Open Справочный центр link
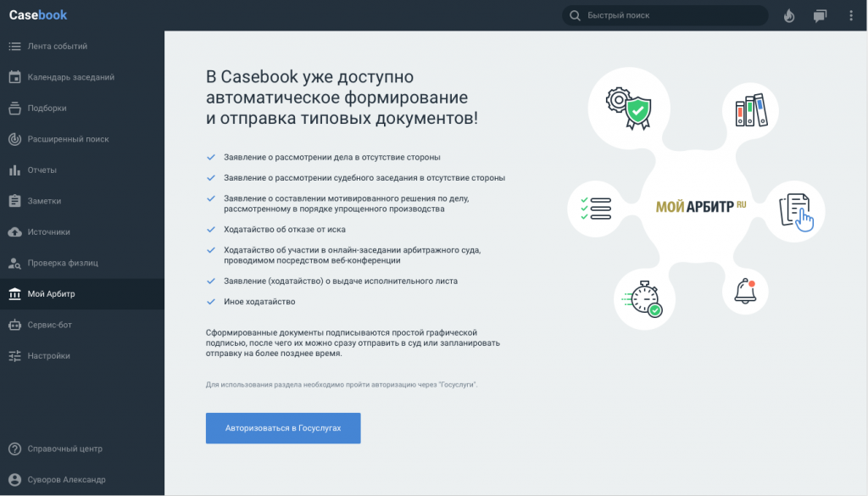 (x=82, y=449)
